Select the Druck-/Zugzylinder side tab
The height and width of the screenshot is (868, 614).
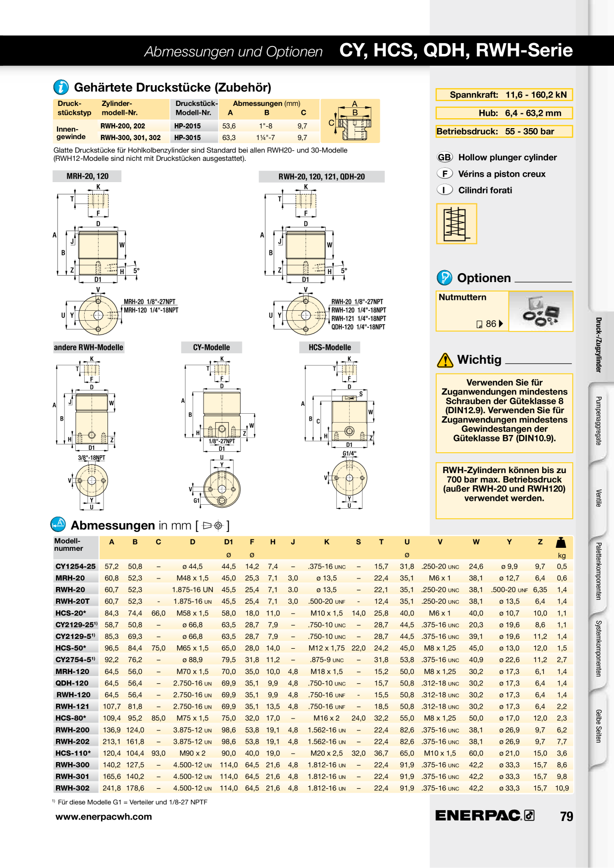(x=599, y=345)
